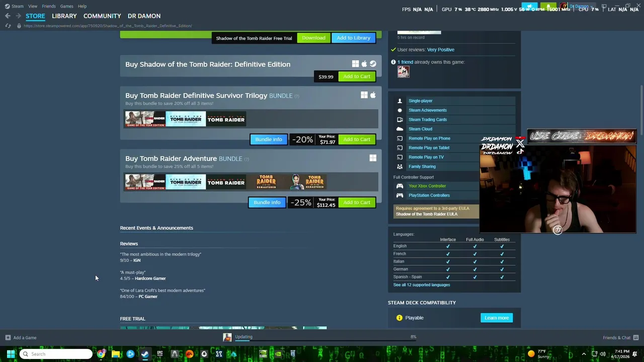
Task: Open Google Chrome from the taskbar
Action: click(101, 354)
